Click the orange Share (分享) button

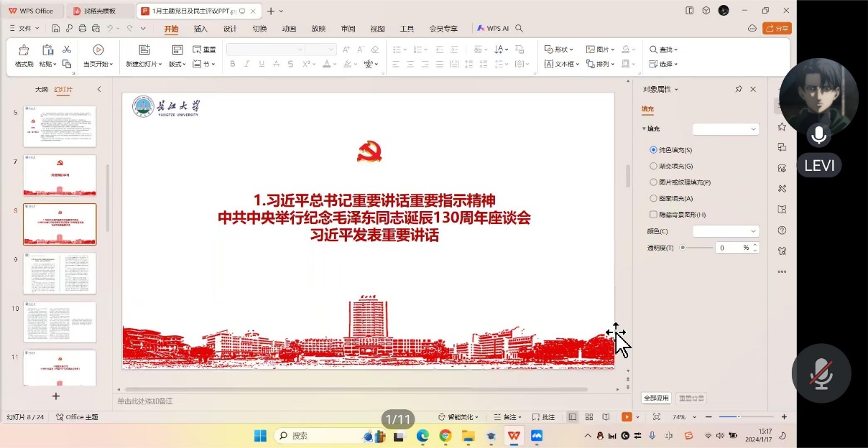[777, 29]
